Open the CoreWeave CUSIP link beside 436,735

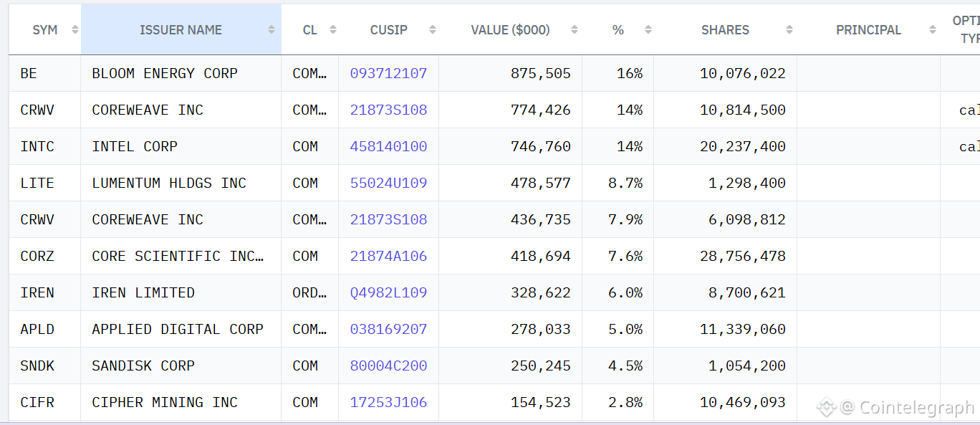coord(388,219)
